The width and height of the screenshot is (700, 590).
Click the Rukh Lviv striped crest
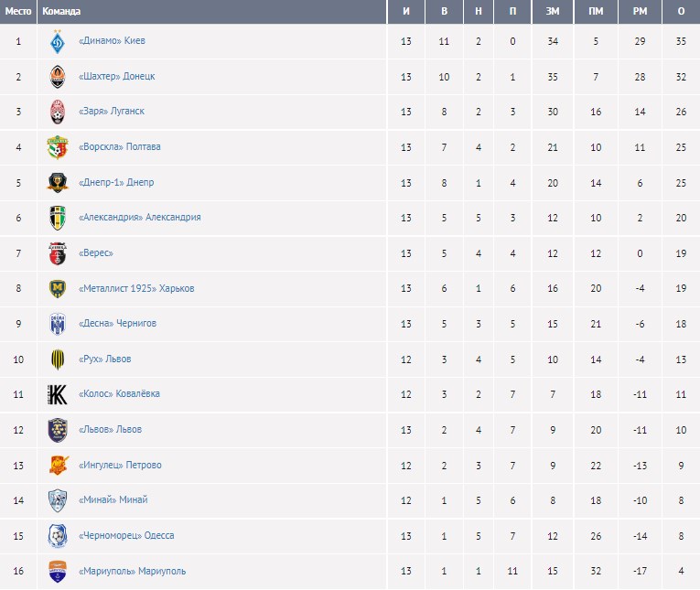tap(58, 359)
